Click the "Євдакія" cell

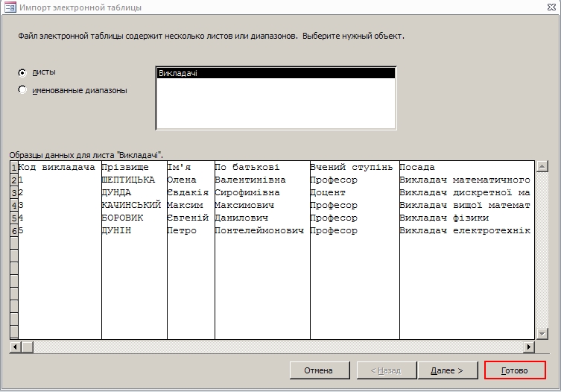pos(191,192)
